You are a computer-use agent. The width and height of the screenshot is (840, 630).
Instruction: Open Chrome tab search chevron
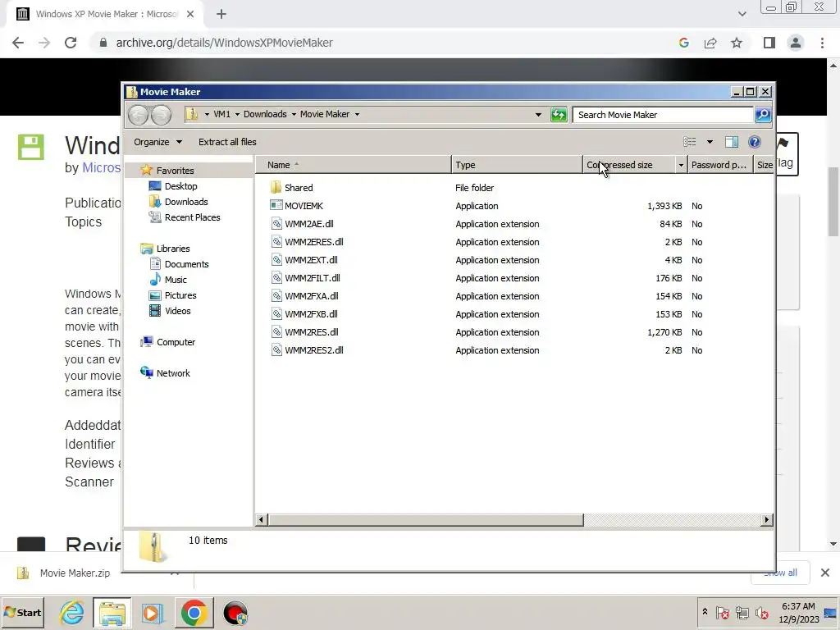tap(742, 14)
